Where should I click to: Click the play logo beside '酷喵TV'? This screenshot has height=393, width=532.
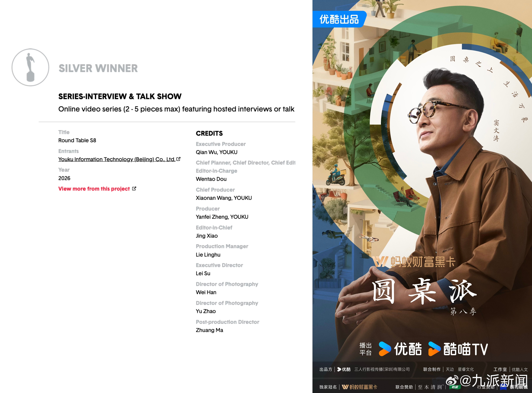(435, 349)
